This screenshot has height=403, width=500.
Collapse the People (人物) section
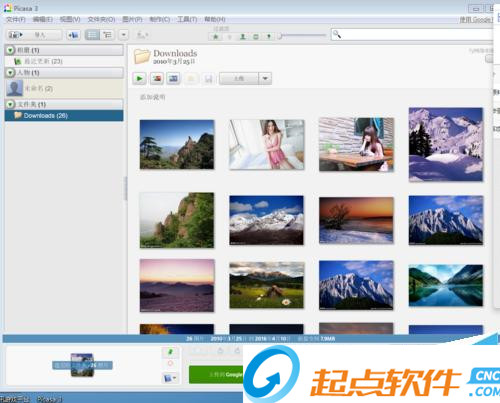10,72
